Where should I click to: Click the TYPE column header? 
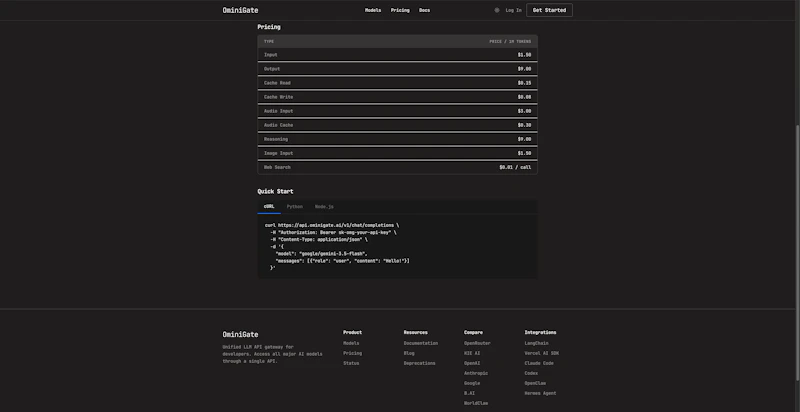pyautogui.click(x=269, y=41)
